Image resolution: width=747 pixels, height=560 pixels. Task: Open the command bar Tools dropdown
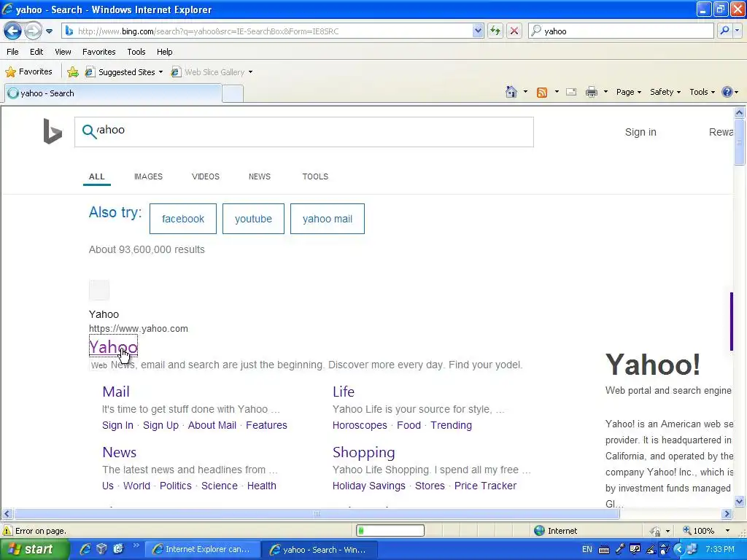tap(703, 92)
